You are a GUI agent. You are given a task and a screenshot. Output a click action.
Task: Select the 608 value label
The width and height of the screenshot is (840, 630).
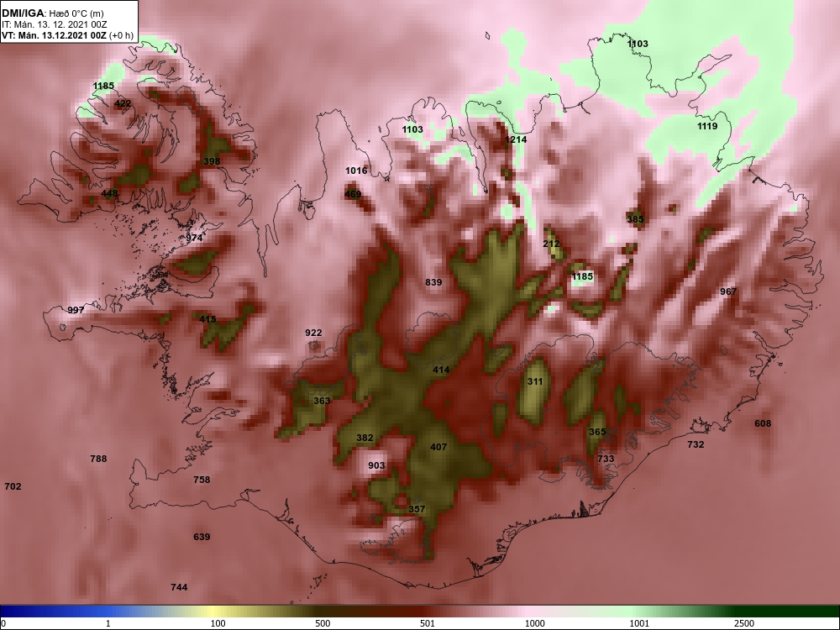point(763,423)
